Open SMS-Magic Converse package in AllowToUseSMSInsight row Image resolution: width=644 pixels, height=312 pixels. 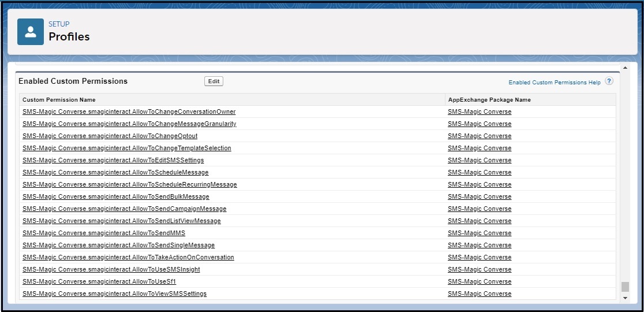coord(480,269)
